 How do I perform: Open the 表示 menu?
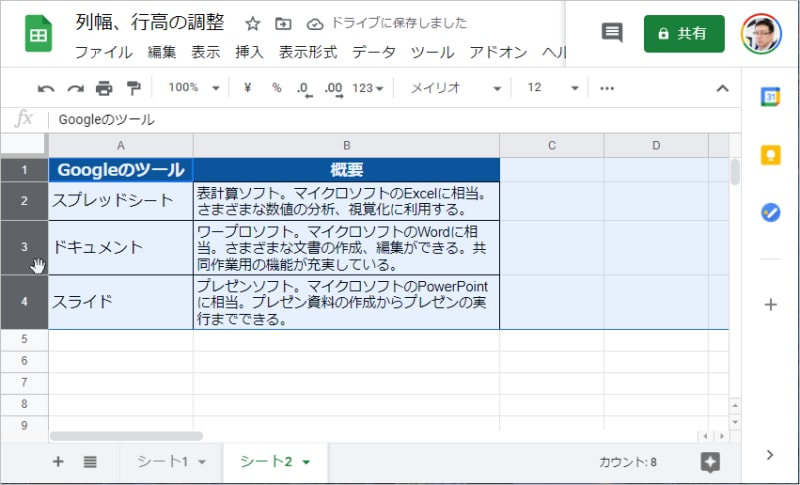[x=206, y=52]
